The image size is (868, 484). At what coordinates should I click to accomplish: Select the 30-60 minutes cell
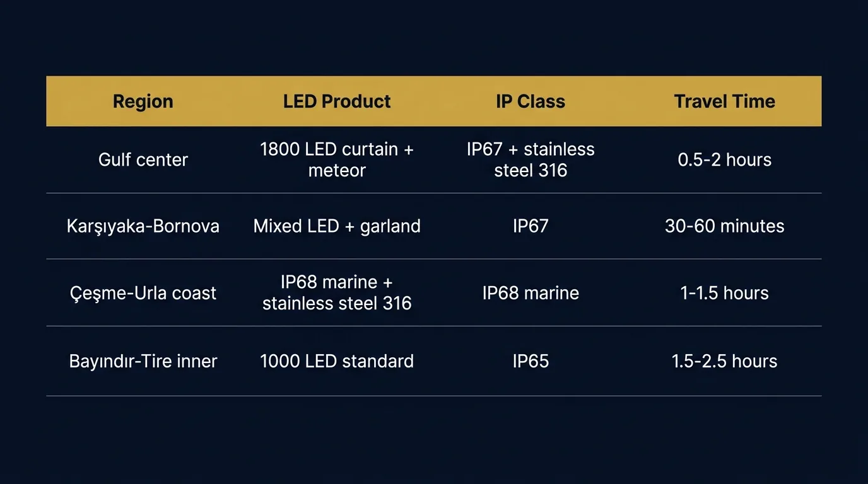click(x=724, y=226)
